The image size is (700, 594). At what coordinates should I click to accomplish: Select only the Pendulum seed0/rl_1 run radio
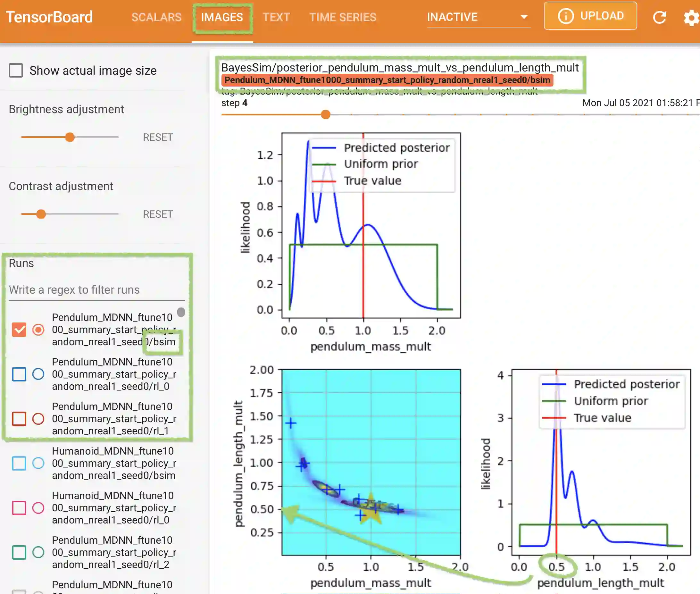38,419
